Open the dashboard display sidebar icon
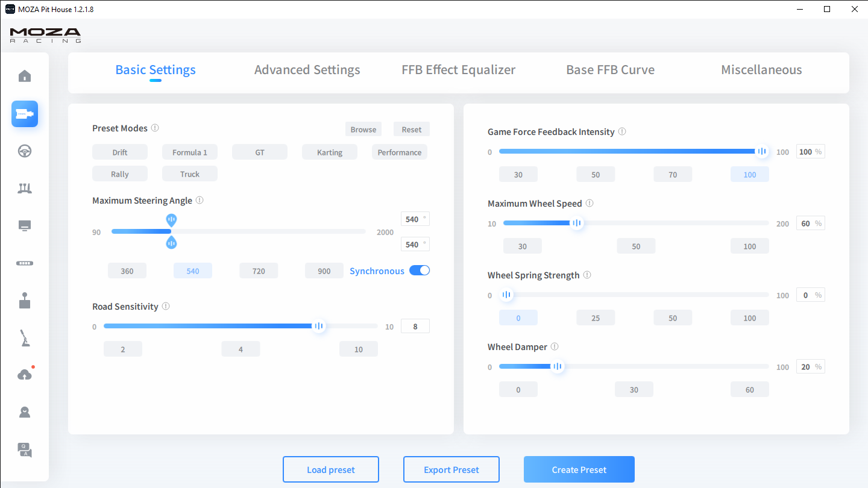The width and height of the screenshot is (868, 488). [x=25, y=226]
